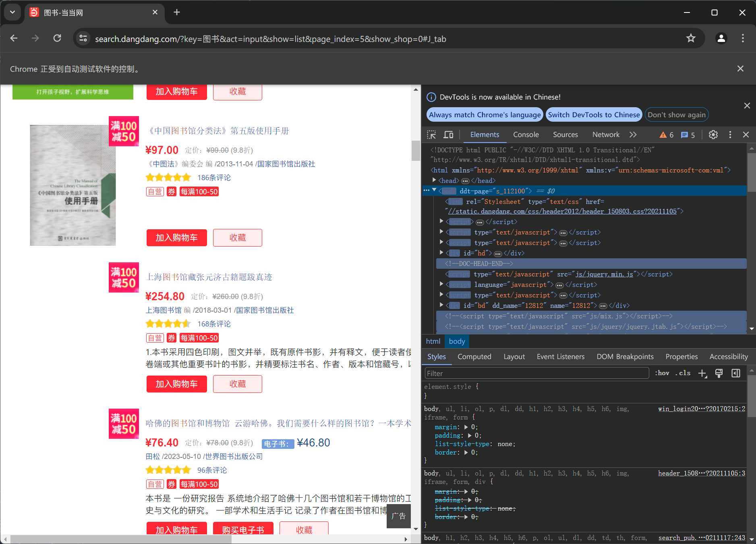This screenshot has height=544, width=756.
Task: Dismiss the automated test software infobar
Action: click(x=740, y=69)
